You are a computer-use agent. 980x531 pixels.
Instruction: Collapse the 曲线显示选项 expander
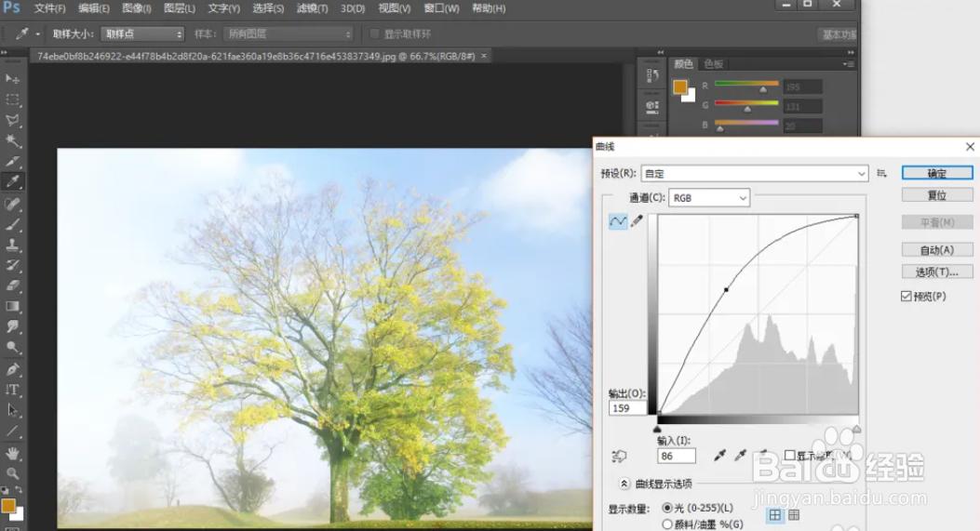tap(624, 484)
